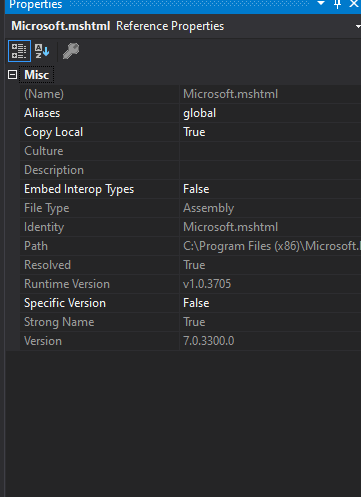Viewport: 361px width, 497px height.
Task: Close the Properties panel
Action: pos(353,4)
